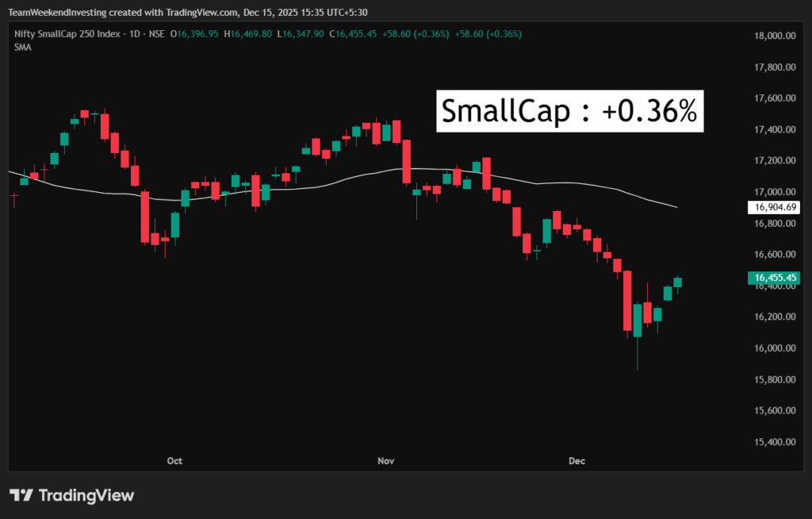Click the TradingView logo icon
Image resolution: width=812 pixels, height=519 pixels.
pyautogui.click(x=21, y=495)
